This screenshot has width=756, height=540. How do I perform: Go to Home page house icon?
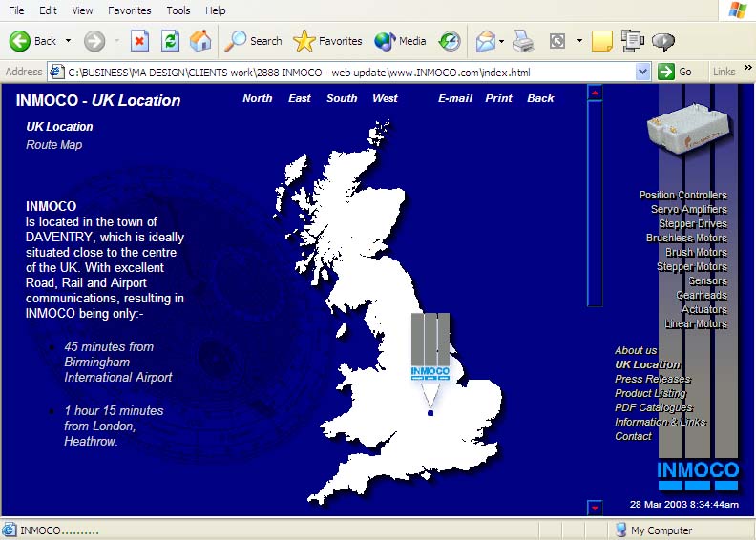click(200, 41)
